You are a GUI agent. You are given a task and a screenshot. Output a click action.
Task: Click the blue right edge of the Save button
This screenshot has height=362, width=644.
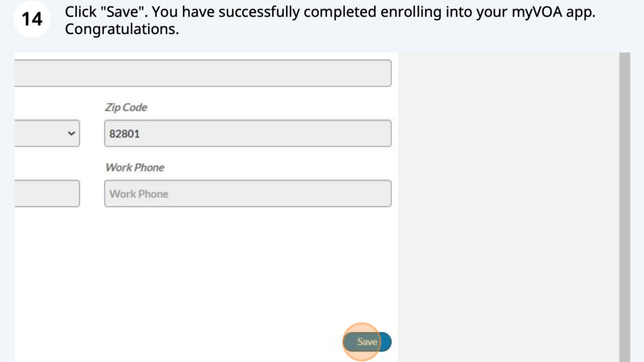[387, 342]
